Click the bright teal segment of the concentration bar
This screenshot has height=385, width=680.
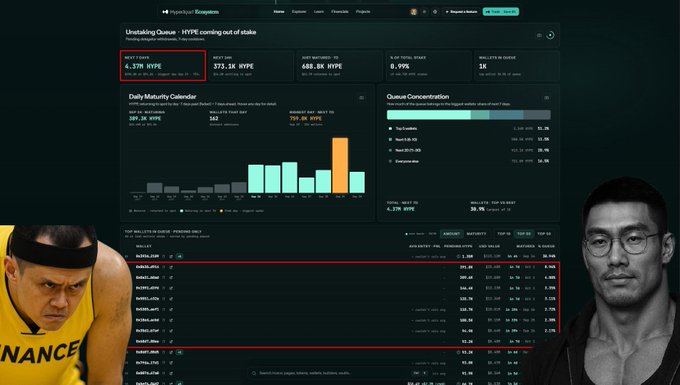428,115
